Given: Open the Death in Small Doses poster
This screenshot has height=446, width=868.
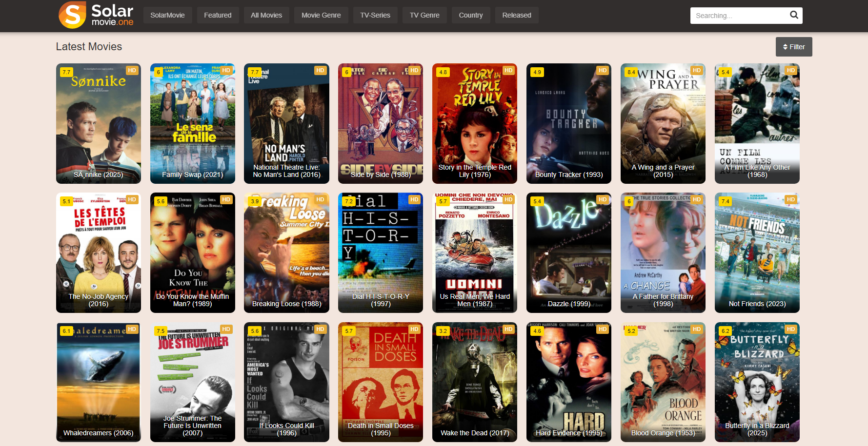Looking at the screenshot, I should pyautogui.click(x=380, y=375).
